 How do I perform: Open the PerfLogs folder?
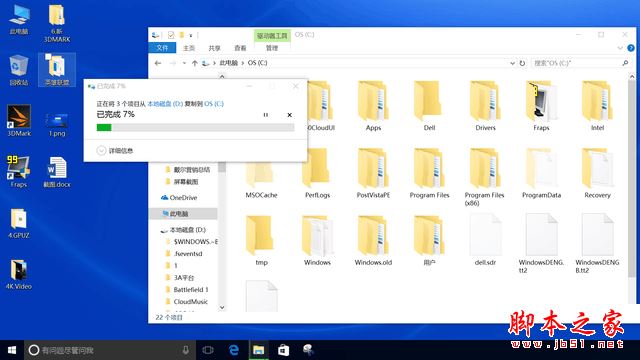317,173
